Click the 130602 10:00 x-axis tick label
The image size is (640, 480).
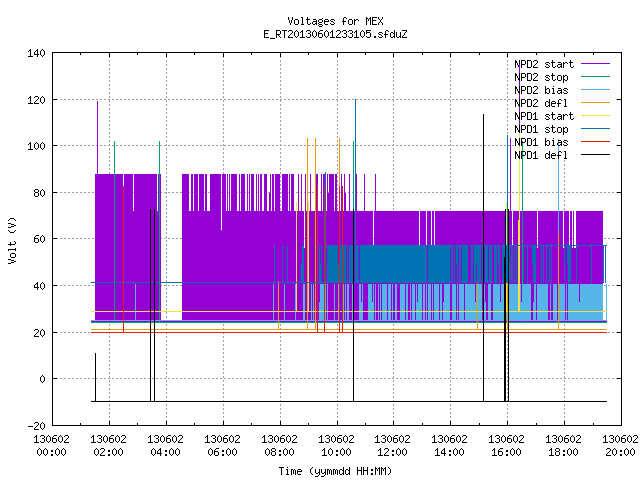point(336,446)
